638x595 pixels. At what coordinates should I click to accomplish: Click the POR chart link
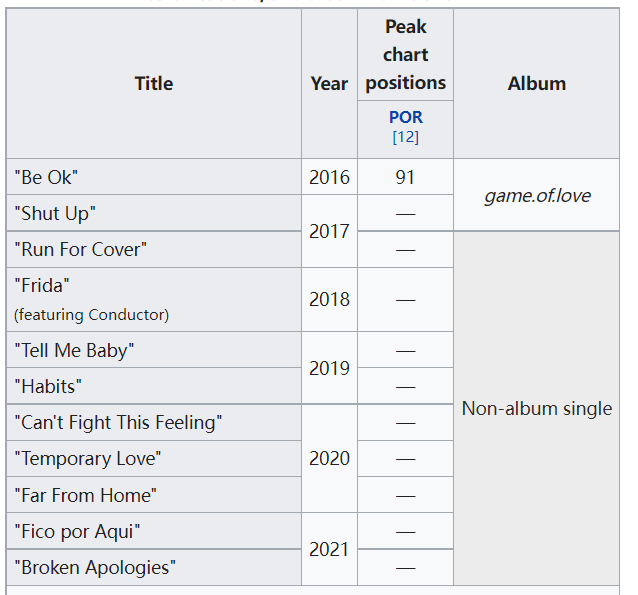(x=405, y=117)
